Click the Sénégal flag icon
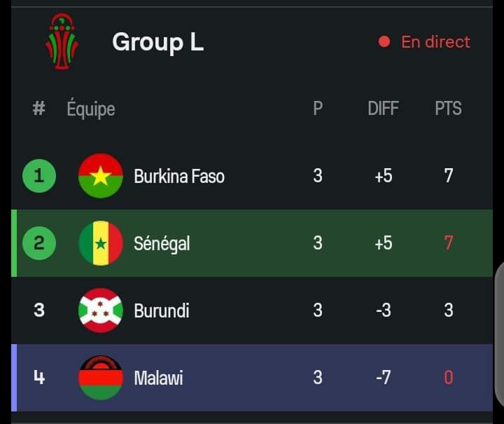 click(101, 243)
